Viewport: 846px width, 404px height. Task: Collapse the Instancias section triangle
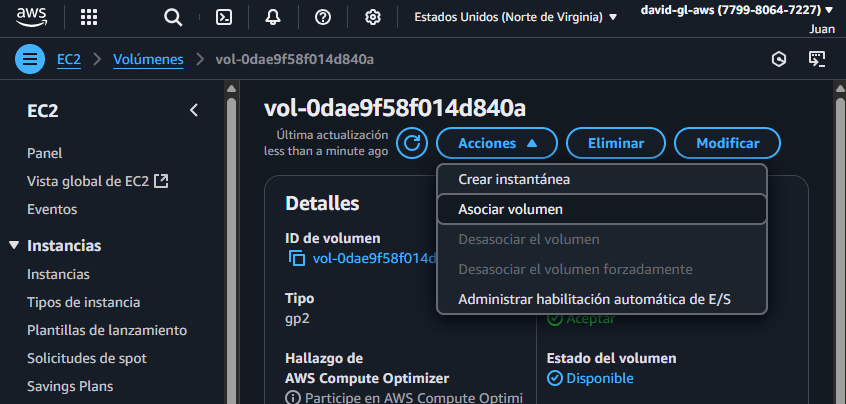[x=14, y=245]
